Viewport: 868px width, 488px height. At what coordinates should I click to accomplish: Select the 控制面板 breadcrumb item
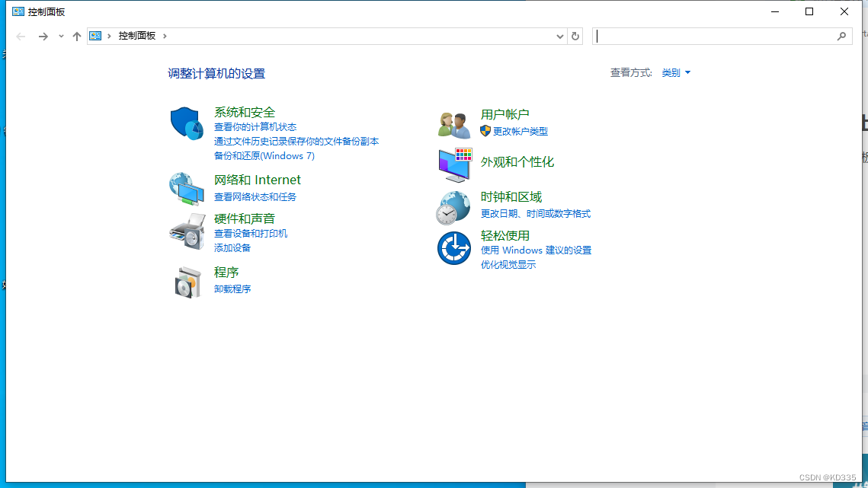(136, 36)
